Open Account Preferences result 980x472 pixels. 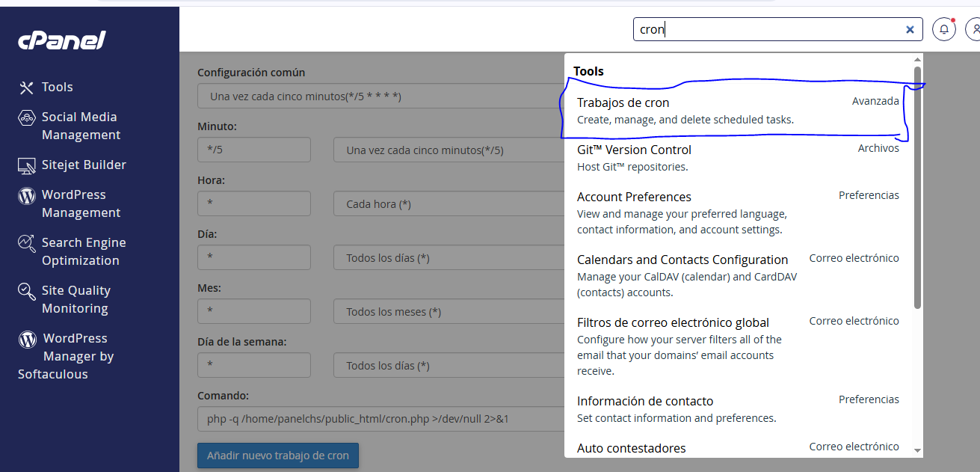738,213
